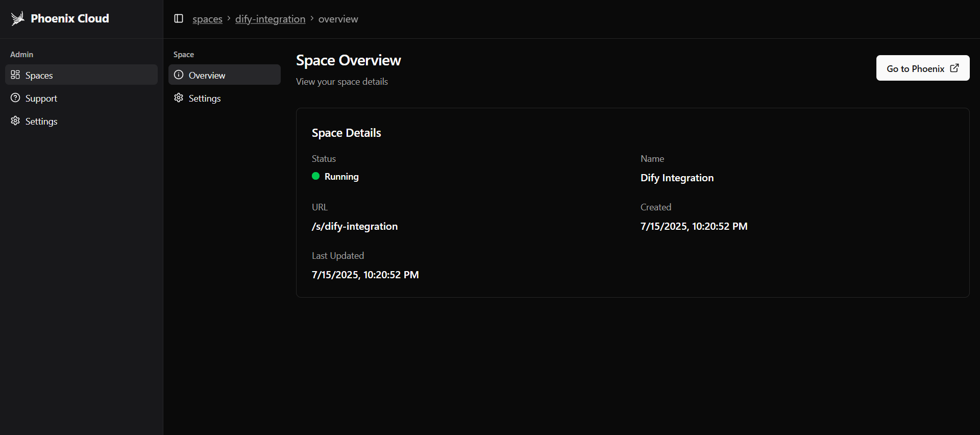This screenshot has width=980, height=435.
Task: Select the /s/dify-integration URL value
Action: click(x=354, y=226)
